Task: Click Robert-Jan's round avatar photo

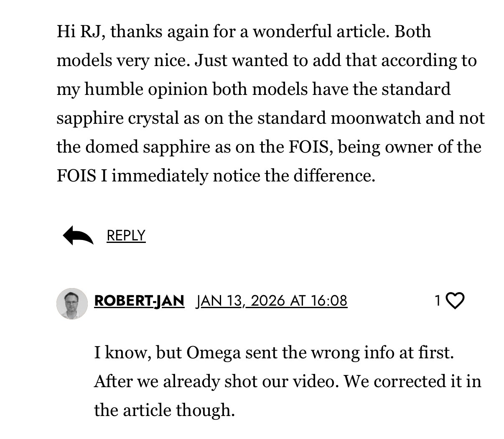Action: click(72, 303)
